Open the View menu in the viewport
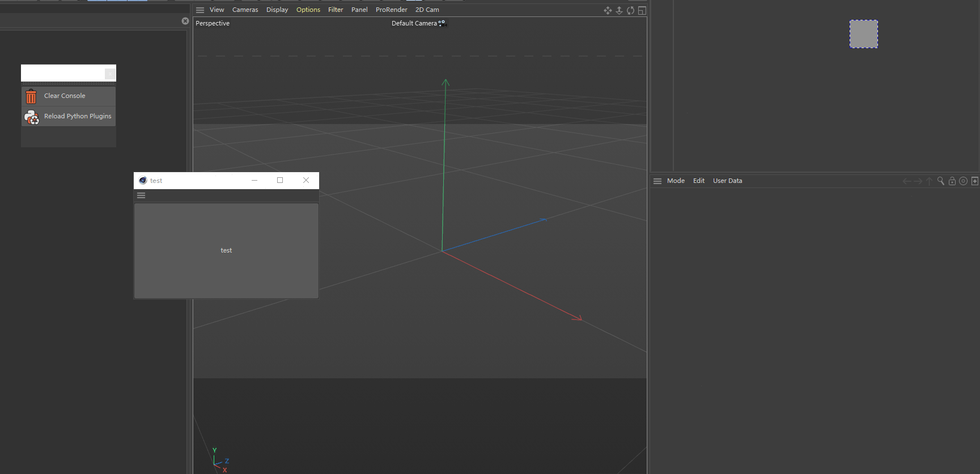 [217, 10]
